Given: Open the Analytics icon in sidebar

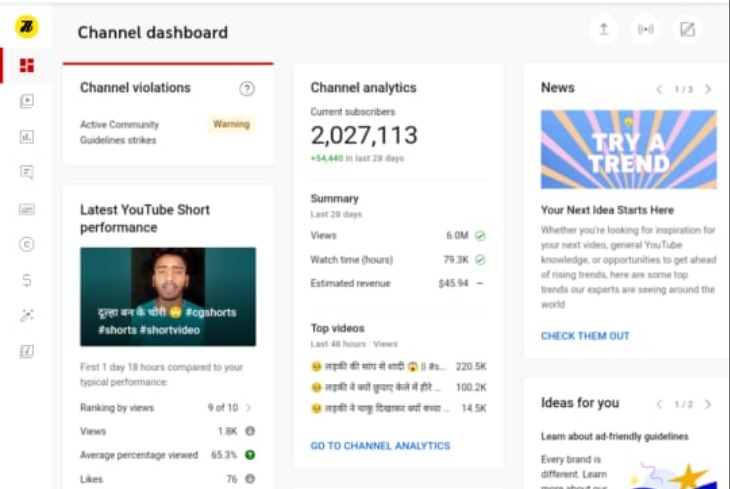Looking at the screenshot, I should pyautogui.click(x=27, y=137).
